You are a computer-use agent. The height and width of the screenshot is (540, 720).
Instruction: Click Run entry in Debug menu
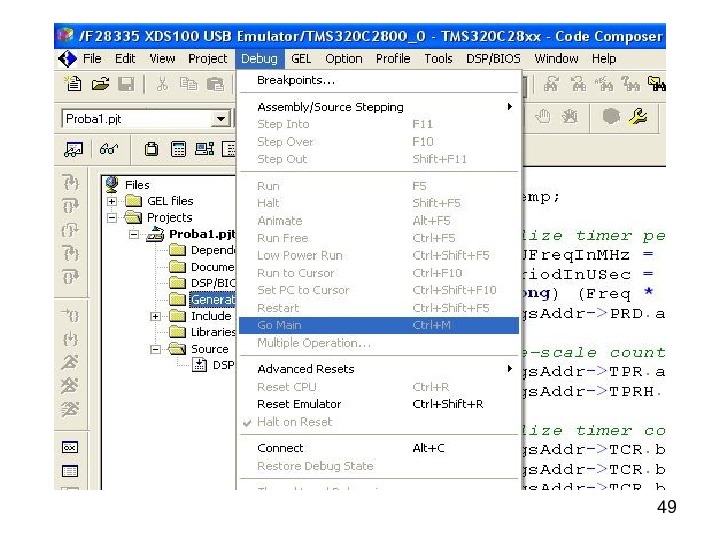coord(379,186)
